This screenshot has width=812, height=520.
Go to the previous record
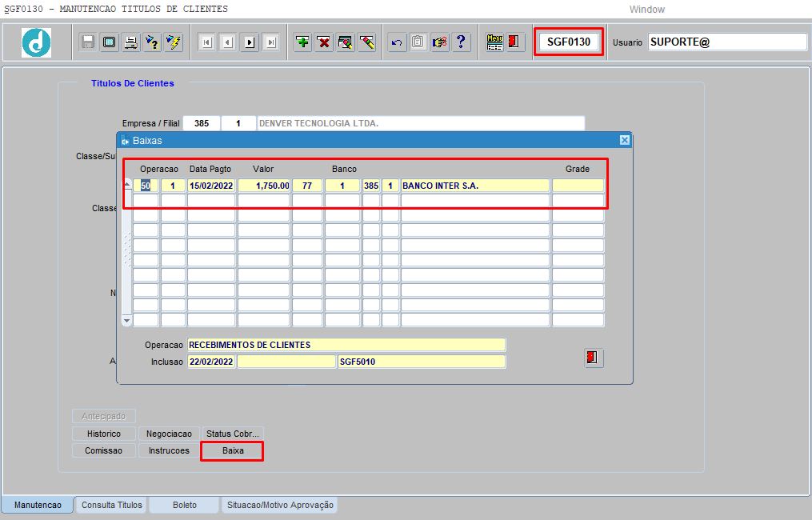click(228, 42)
